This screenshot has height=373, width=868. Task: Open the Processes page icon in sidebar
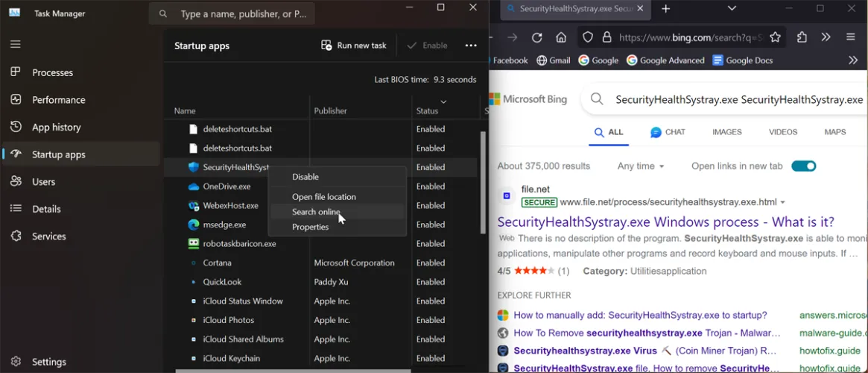[15, 72]
